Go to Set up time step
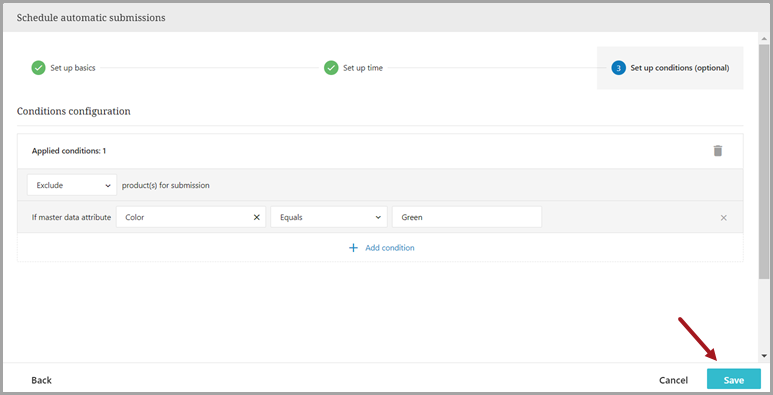The image size is (773, 395). (363, 68)
